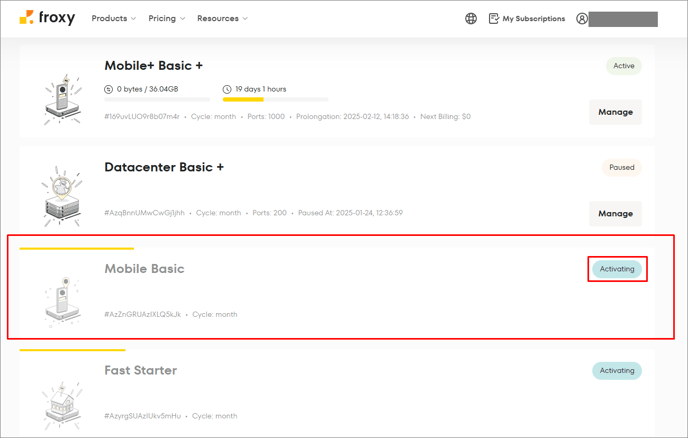Select subscription ID #AzyrgSUAzIUkv5mHu
688x438 pixels.
tap(143, 416)
